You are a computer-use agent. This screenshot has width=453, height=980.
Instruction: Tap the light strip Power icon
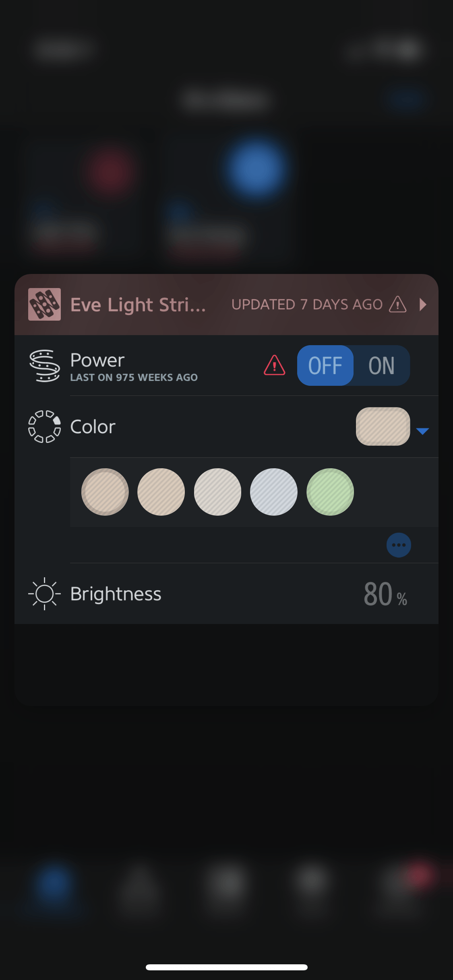[x=45, y=366]
